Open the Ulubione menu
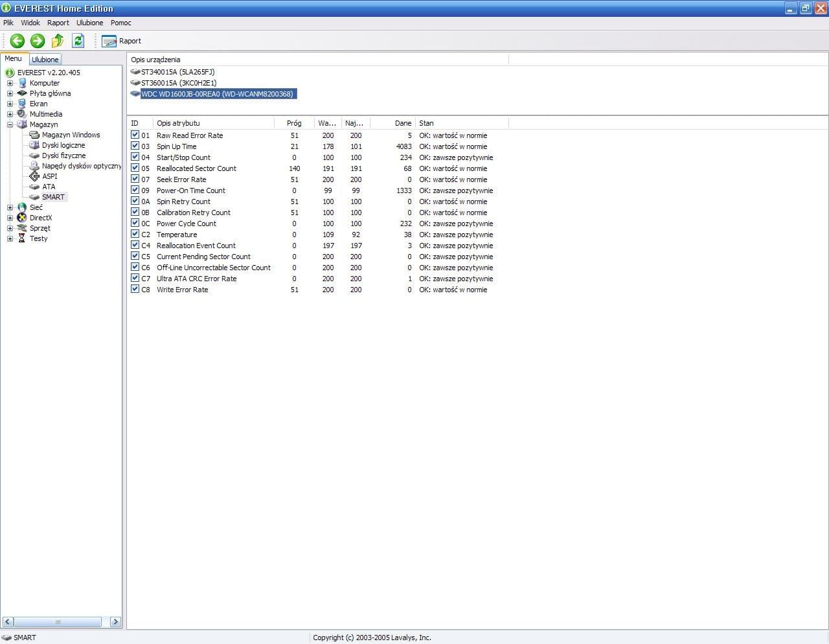This screenshot has width=829, height=644. [89, 23]
